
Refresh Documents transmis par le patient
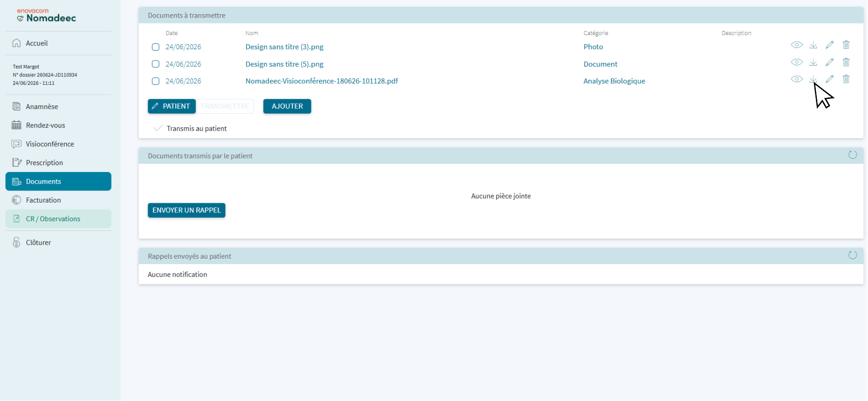(852, 155)
